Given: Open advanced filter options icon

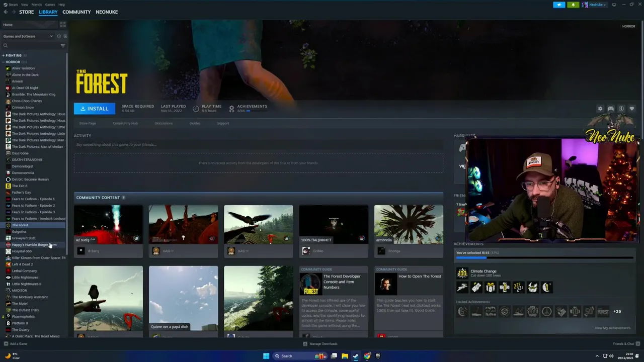Looking at the screenshot, I should (63, 46).
